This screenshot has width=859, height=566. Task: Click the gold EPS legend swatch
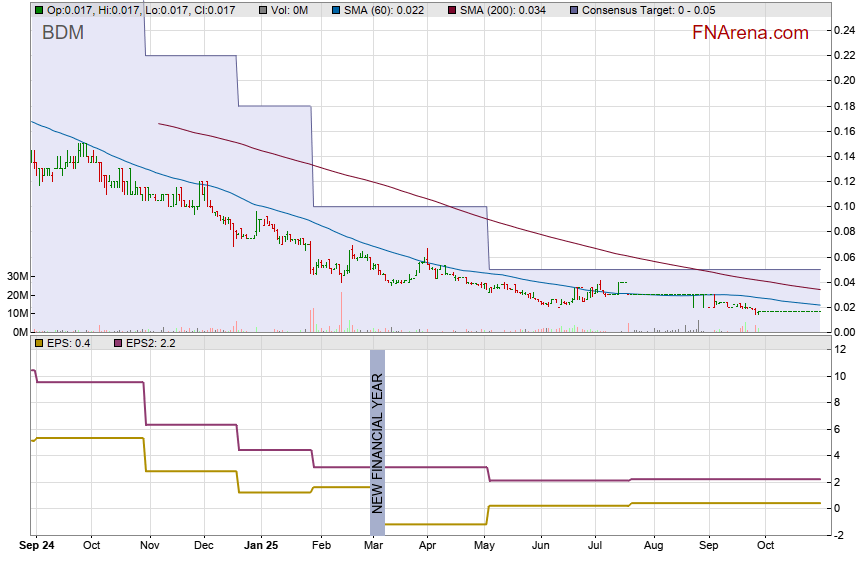39,343
